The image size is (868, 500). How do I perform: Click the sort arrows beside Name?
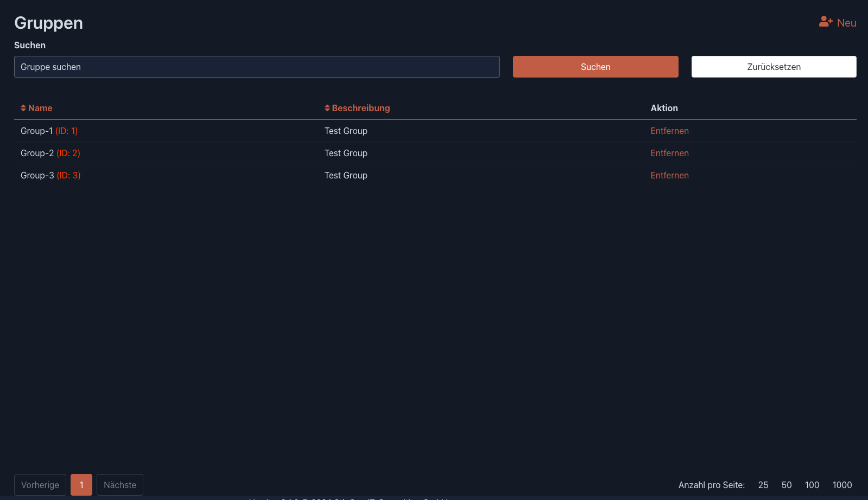click(23, 108)
